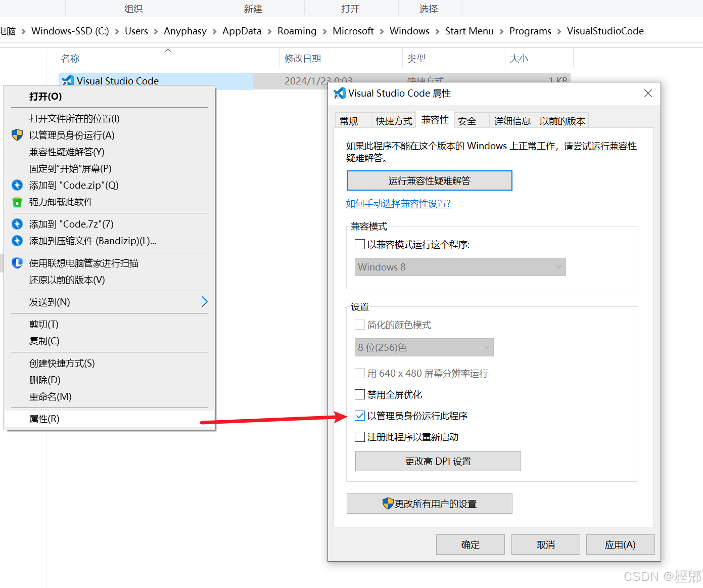
Task: Check the 注册此程序以重新启动 checkbox
Action: pyautogui.click(x=360, y=437)
